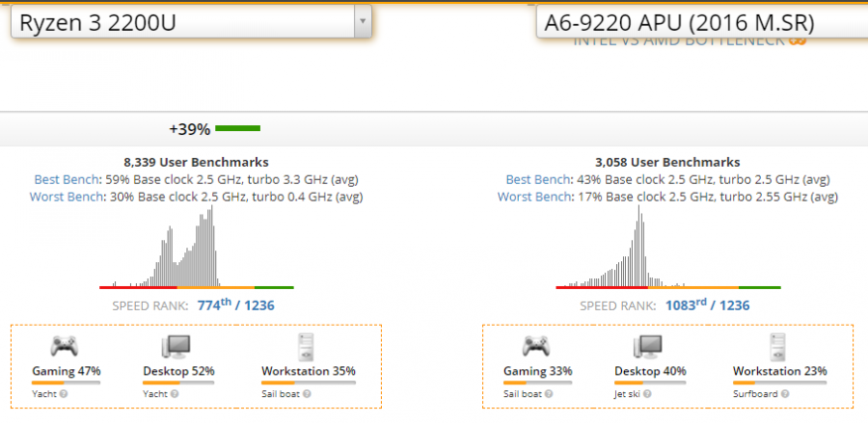The height and width of the screenshot is (423, 868).
Task: Click help icon next to Sail boat under Gaming 33%
Action: [x=548, y=394]
